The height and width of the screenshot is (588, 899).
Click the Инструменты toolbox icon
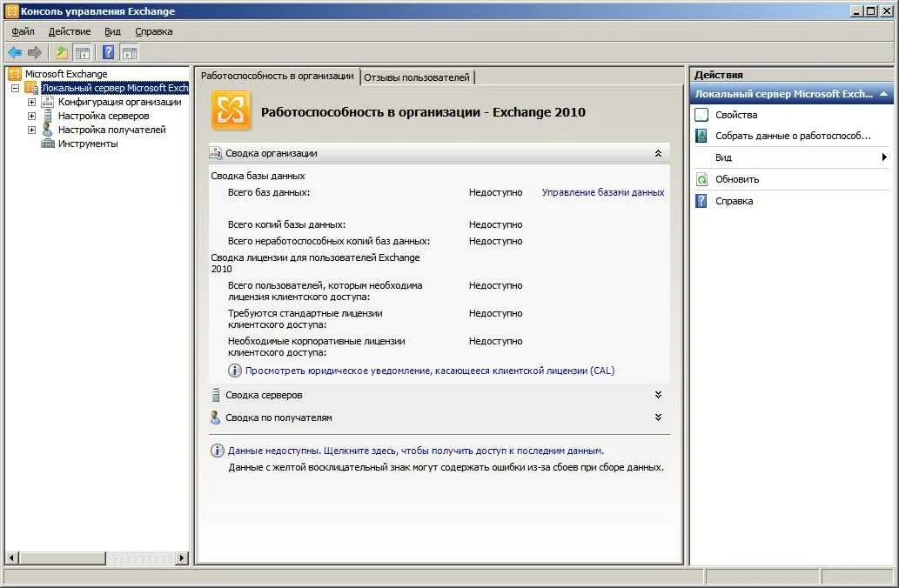48,144
